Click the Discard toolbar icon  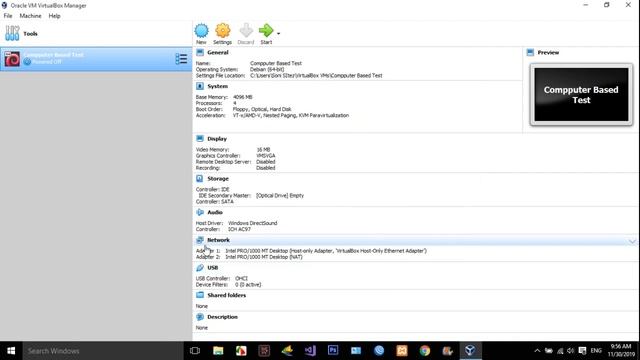(x=246, y=31)
